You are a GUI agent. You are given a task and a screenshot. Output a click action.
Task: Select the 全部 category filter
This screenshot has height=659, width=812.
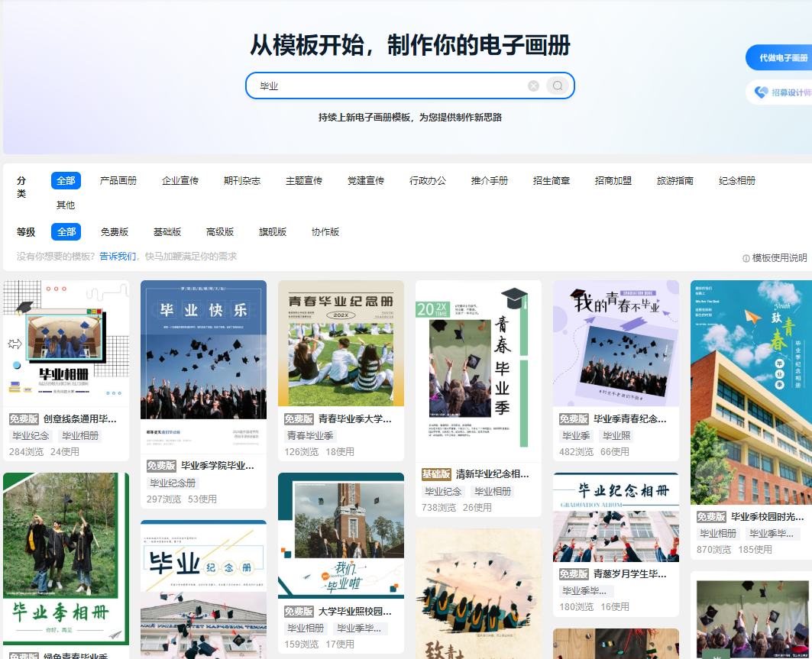(x=66, y=181)
